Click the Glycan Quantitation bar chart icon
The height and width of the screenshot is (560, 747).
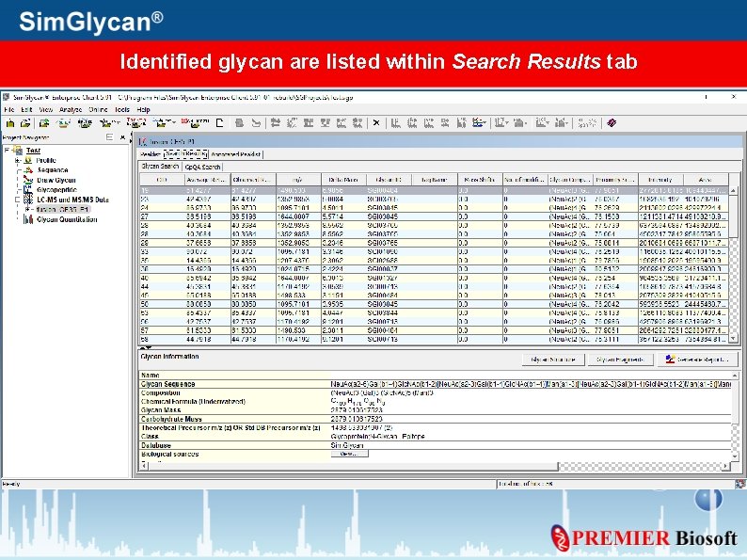(28, 219)
